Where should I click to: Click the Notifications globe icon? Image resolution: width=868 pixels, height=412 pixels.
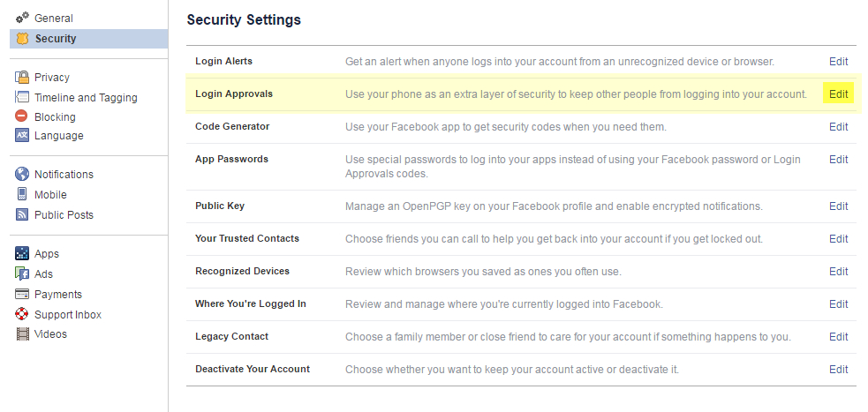[22, 175]
